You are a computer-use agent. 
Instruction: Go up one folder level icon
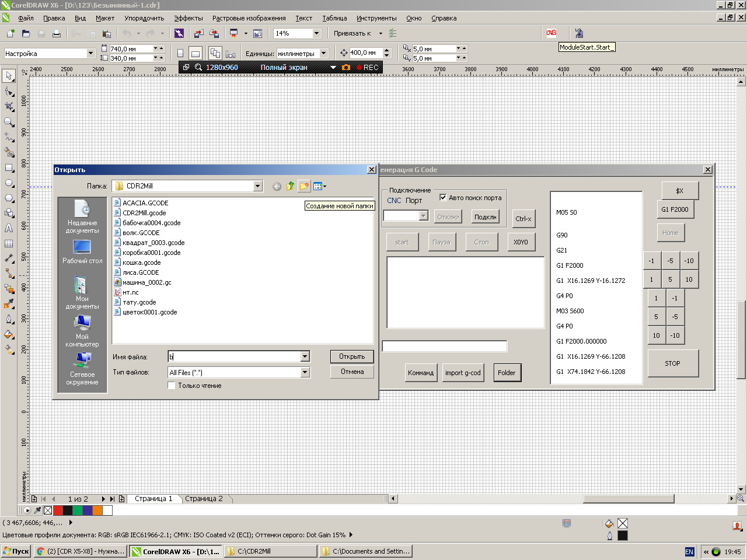290,186
